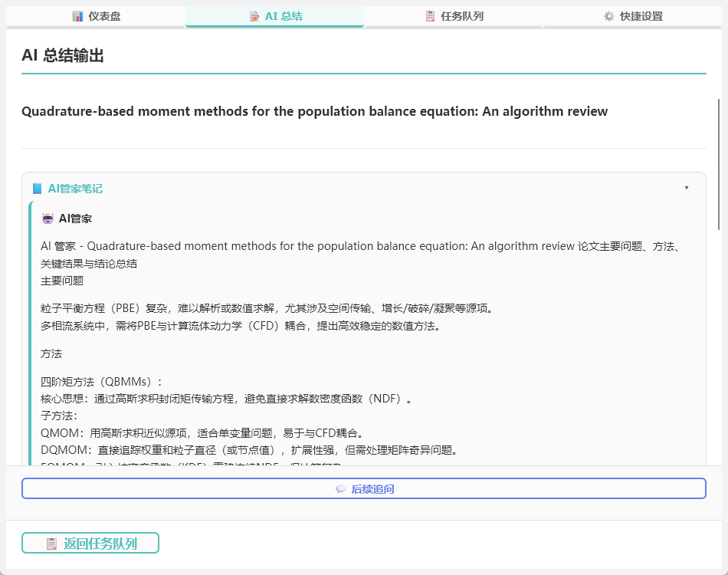Viewport: 728px width, 575px height.
Task: Click the AI管家 robot avatar icon
Action: click(47, 217)
